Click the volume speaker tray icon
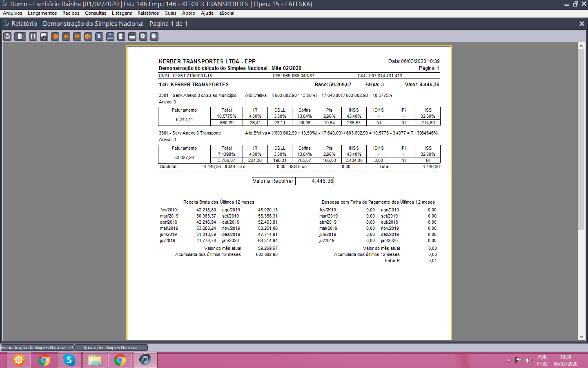Image resolution: width=588 pixels, height=368 pixels. point(528,360)
